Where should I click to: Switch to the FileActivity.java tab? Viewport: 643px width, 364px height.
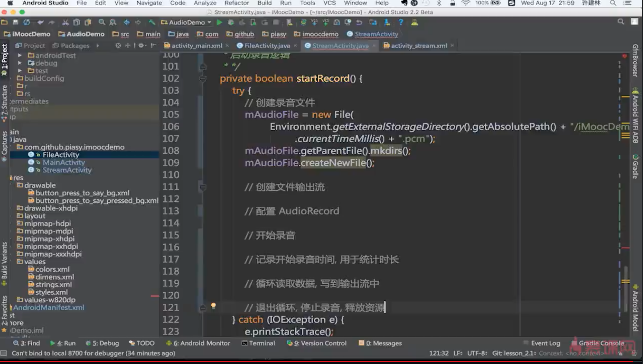coord(267,45)
